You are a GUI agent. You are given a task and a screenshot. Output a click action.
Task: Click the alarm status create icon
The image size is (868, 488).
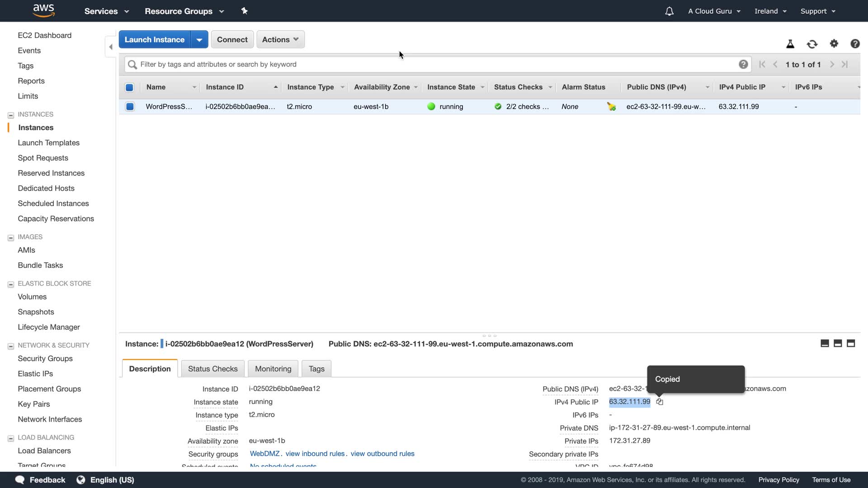tap(611, 107)
